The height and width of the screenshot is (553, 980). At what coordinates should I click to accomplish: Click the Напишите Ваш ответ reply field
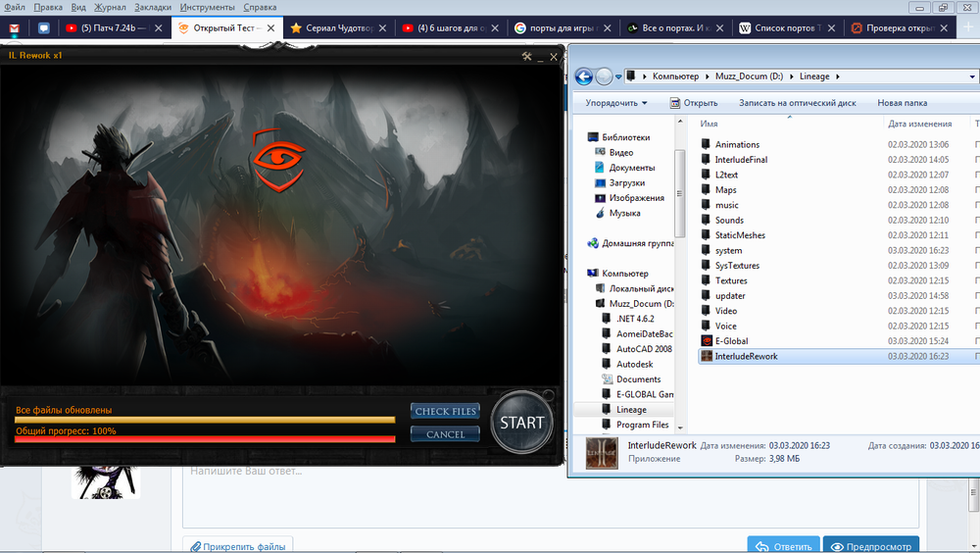[549, 472]
